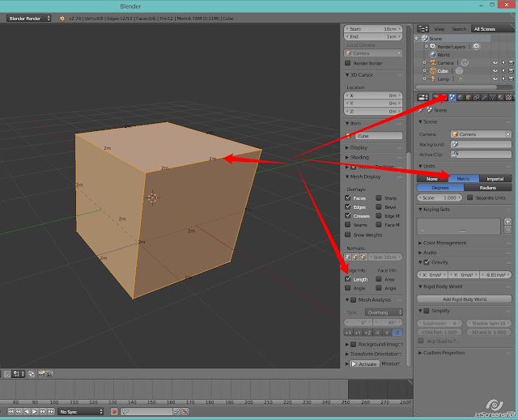Image resolution: width=518 pixels, height=420 pixels.
Task: Click the unit Scale value slider
Action: (x=439, y=197)
